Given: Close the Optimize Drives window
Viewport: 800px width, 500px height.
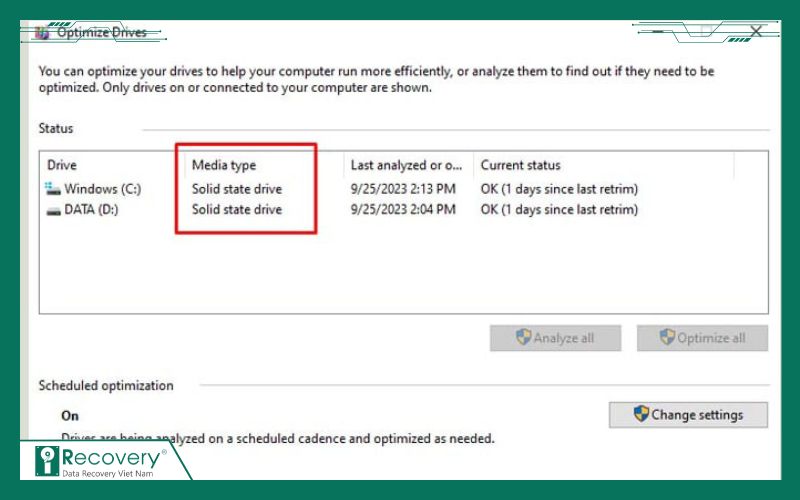Looking at the screenshot, I should [x=756, y=32].
